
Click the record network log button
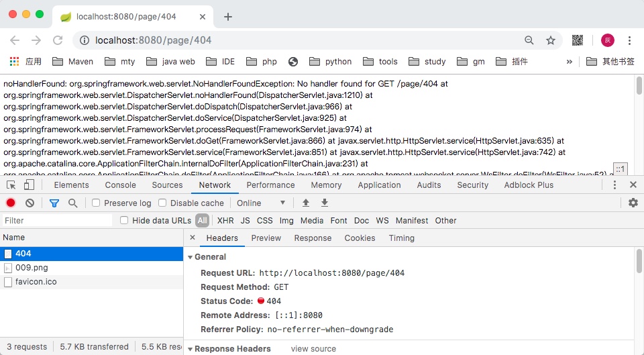pyautogui.click(x=11, y=203)
